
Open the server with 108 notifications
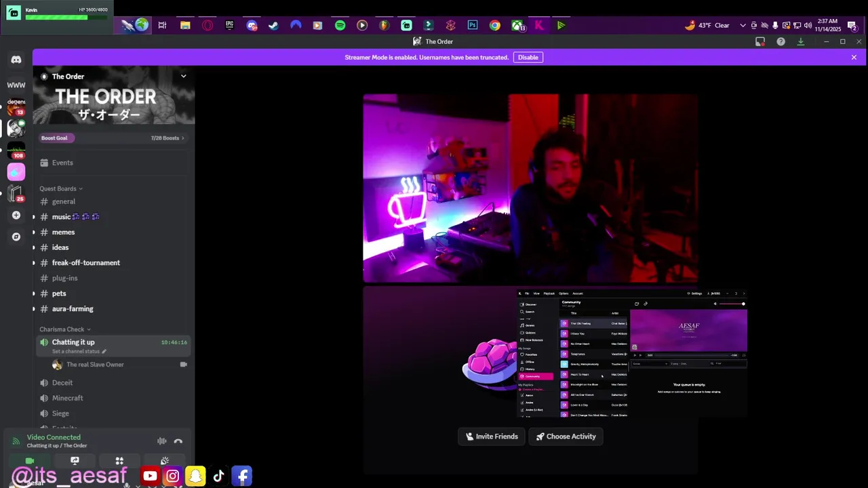click(16, 150)
